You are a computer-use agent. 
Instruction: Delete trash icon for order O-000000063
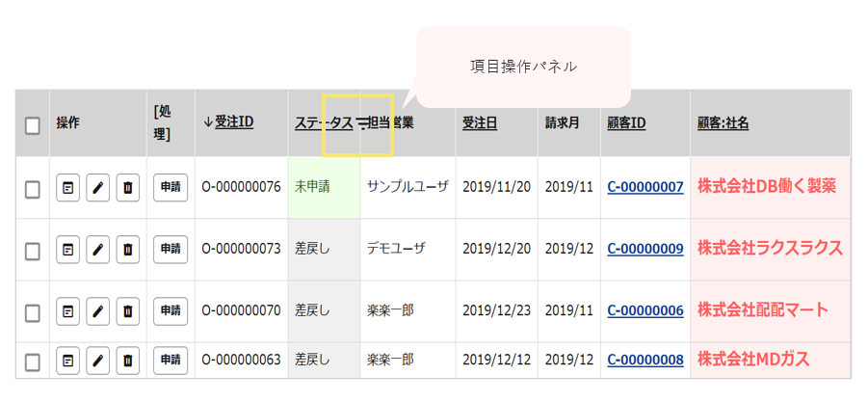128,361
